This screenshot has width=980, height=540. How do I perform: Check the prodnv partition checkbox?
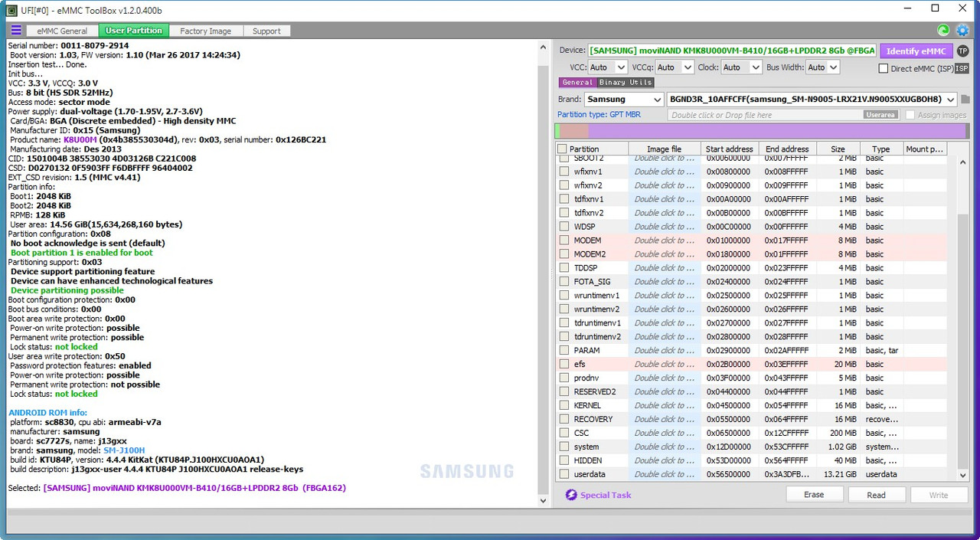point(564,378)
